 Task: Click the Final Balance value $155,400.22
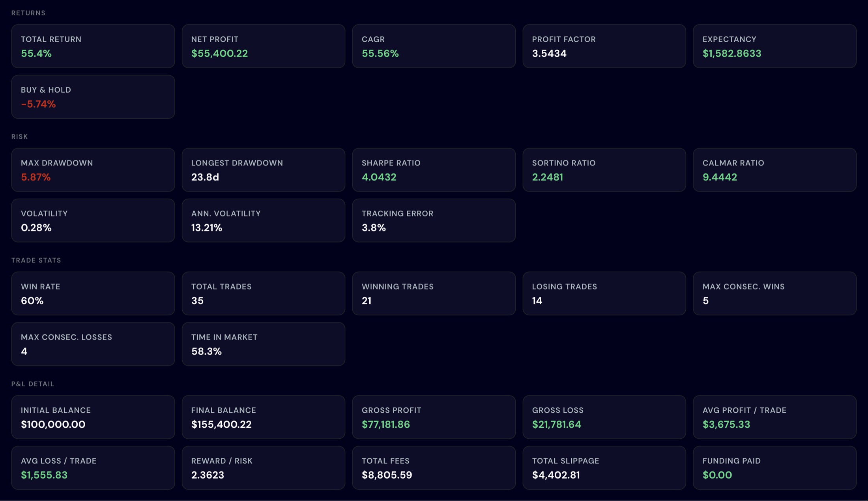[x=221, y=425]
